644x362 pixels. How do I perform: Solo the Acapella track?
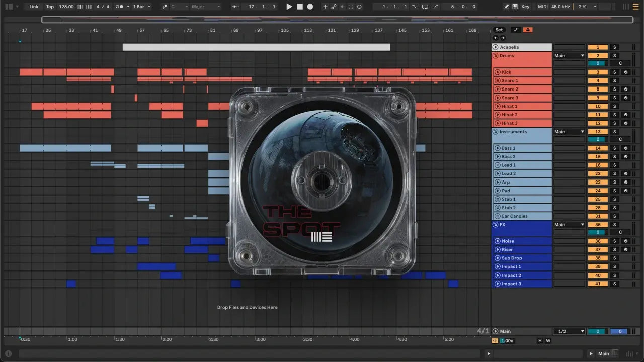pyautogui.click(x=614, y=47)
